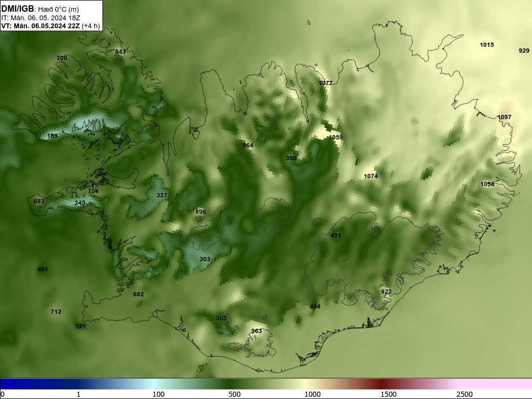
Task: Click map value 963
Action: coord(256,331)
